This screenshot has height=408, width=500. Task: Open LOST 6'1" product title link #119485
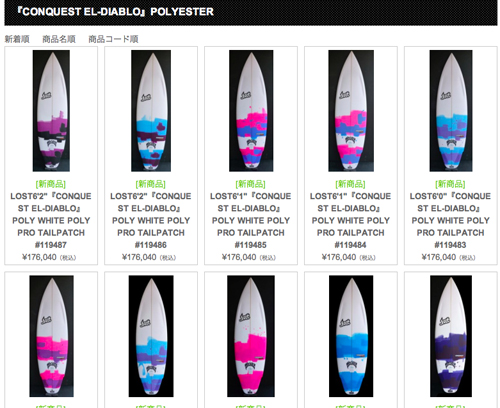coord(251,220)
